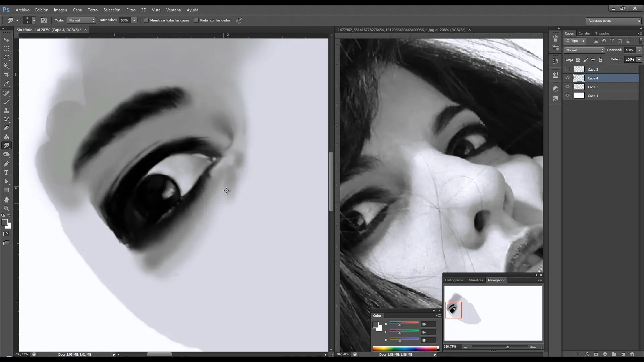
Task: Hide the Capa 3 layer
Action: (x=568, y=87)
